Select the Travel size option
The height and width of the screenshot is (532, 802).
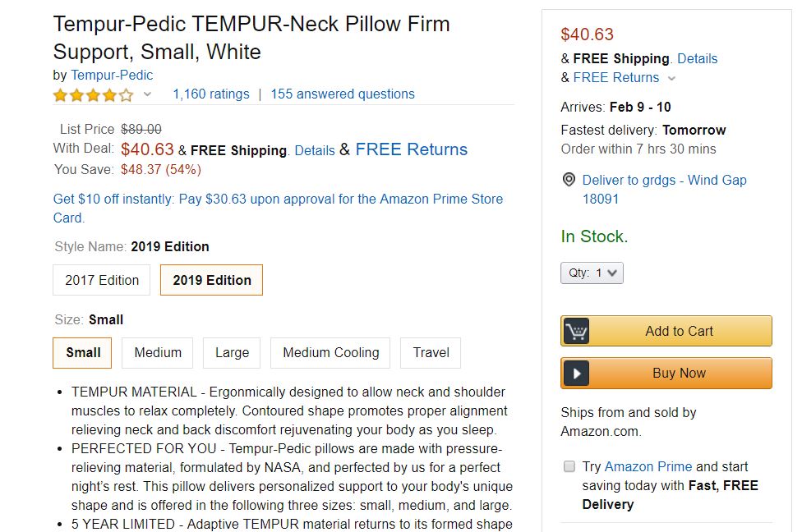[431, 353]
